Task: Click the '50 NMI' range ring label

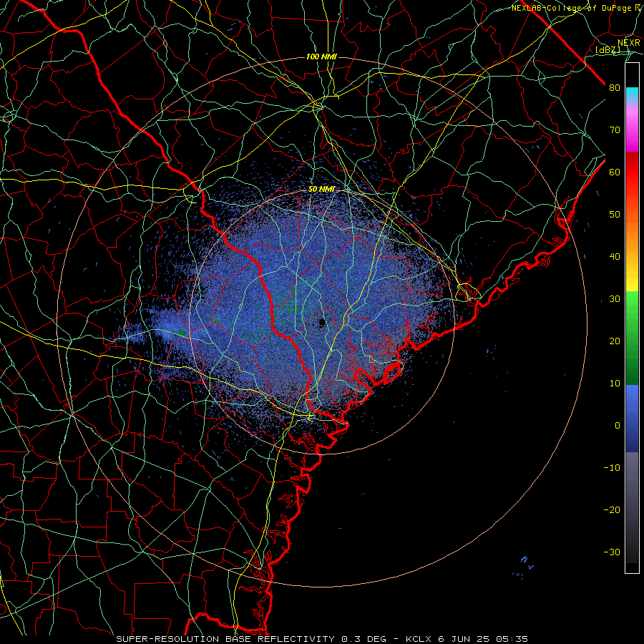Action: coord(321,190)
